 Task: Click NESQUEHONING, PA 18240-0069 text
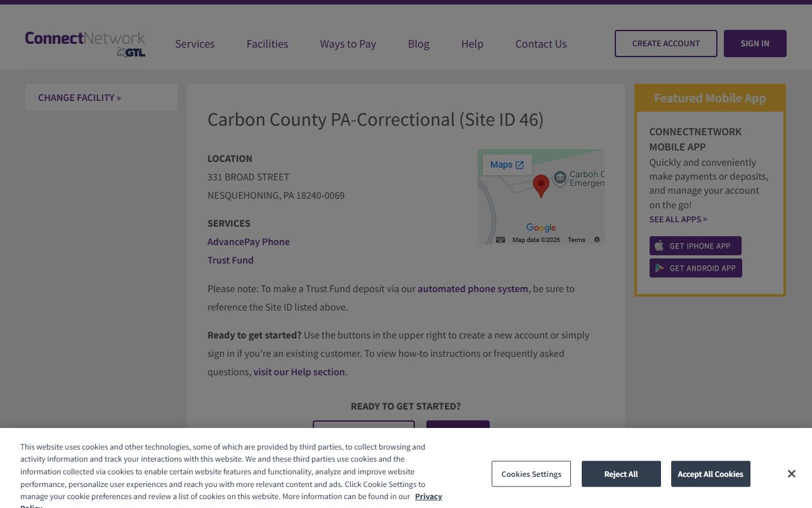(x=276, y=196)
